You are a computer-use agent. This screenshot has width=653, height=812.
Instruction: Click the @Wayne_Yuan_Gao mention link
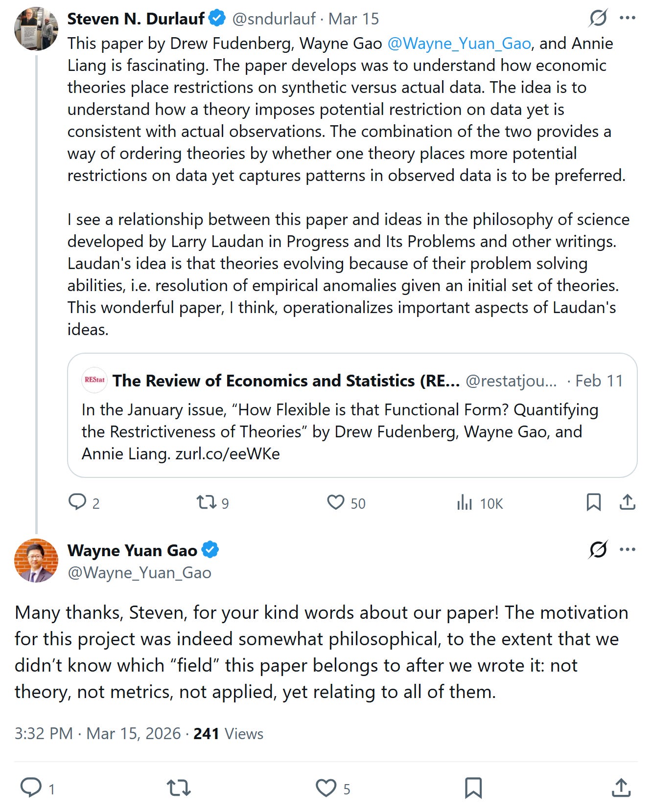[x=459, y=44]
